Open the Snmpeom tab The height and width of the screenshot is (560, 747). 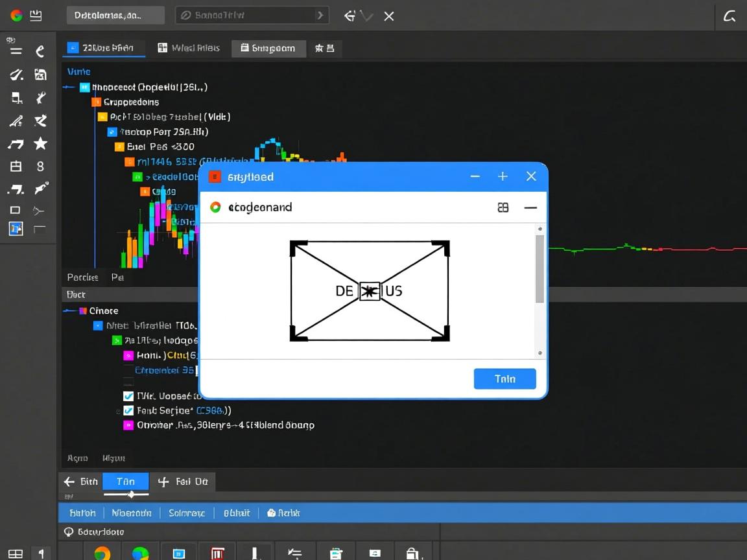[268, 48]
